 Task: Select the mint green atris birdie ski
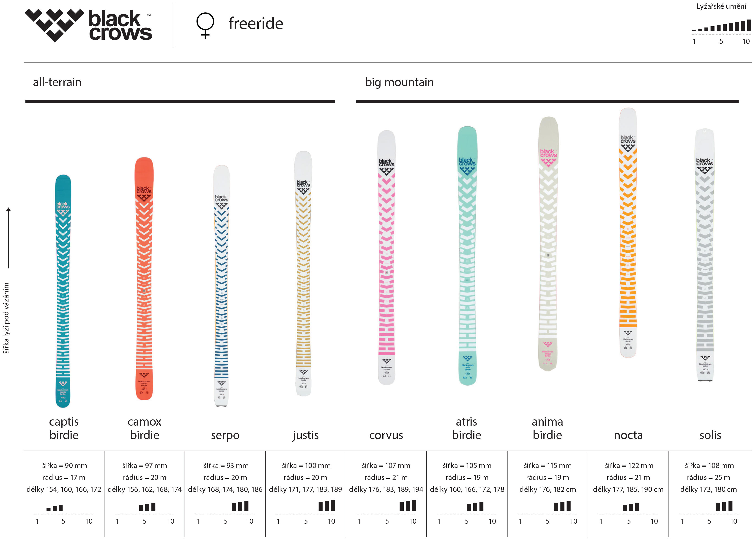467,256
